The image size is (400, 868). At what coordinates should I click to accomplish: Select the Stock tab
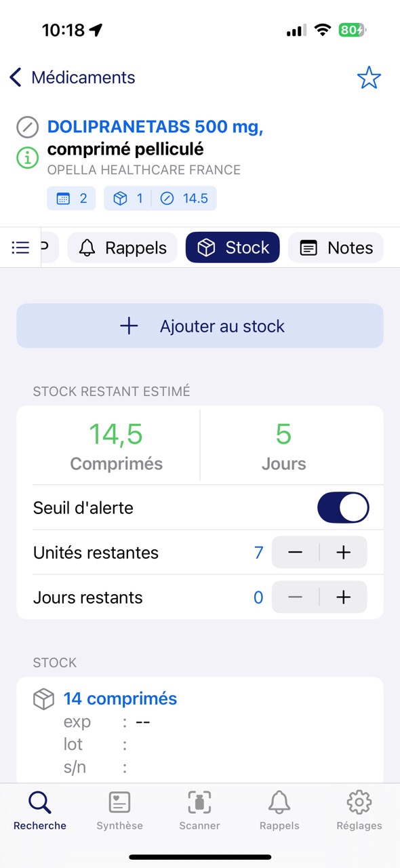(233, 247)
